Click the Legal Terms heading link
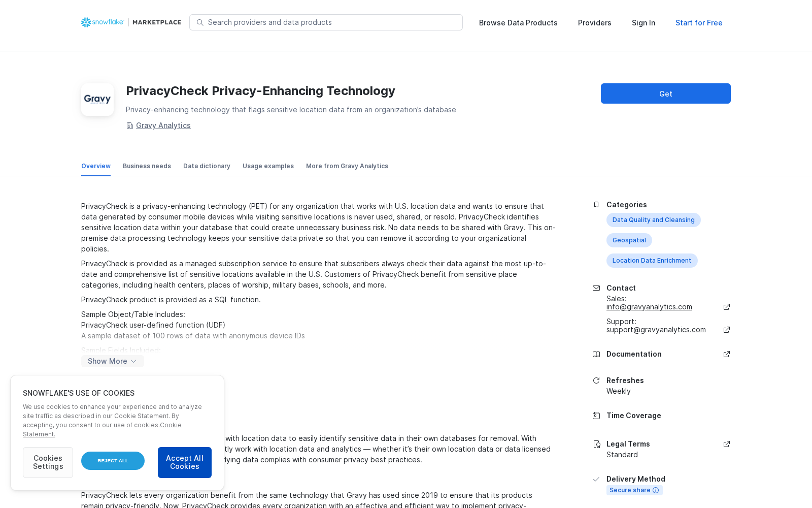812x508 pixels. [628, 444]
